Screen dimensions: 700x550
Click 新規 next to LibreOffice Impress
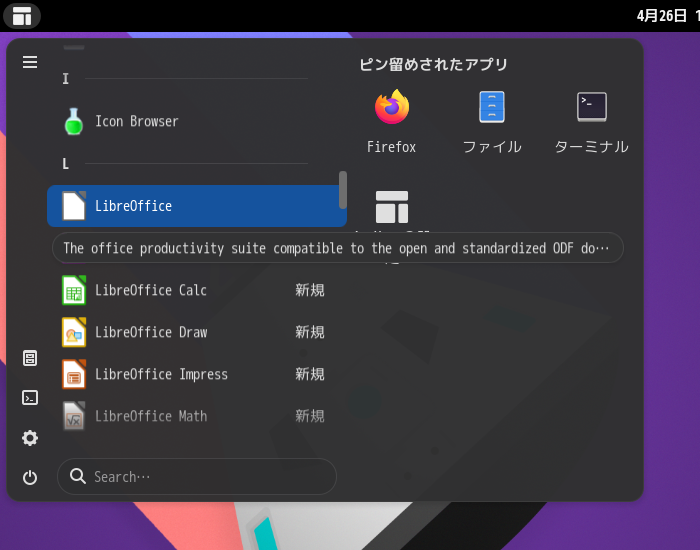click(309, 374)
